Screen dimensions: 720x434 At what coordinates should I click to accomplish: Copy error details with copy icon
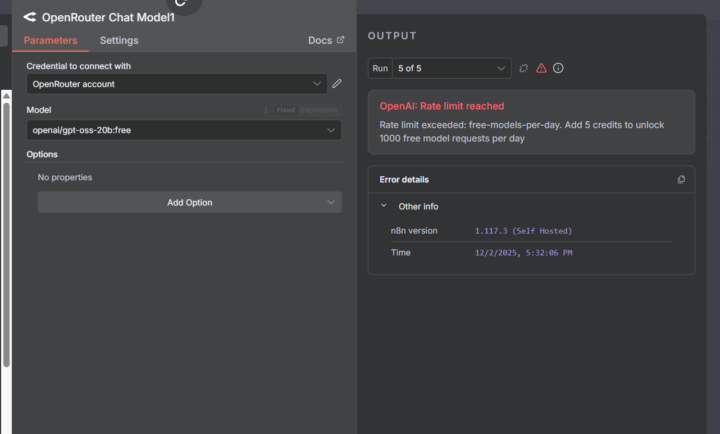[681, 180]
